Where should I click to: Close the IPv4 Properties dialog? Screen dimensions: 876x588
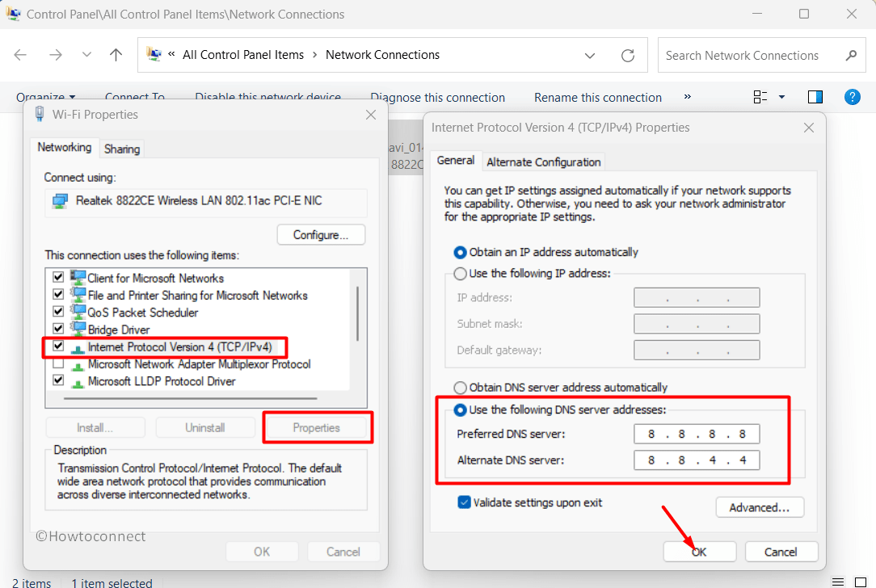(808, 128)
